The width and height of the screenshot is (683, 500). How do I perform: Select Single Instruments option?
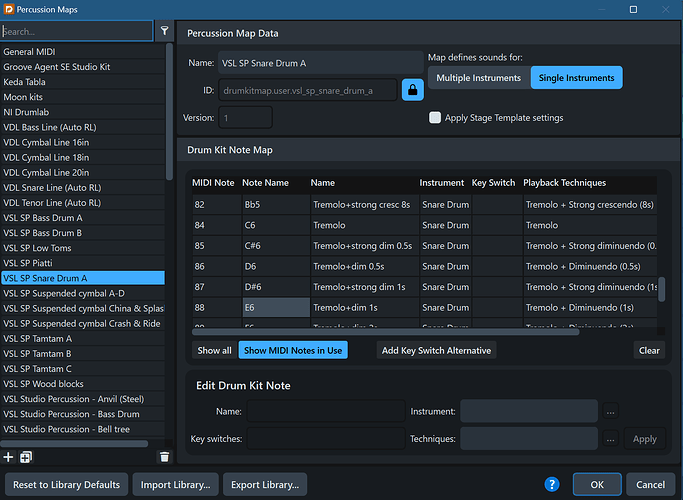pyautogui.click(x=576, y=78)
